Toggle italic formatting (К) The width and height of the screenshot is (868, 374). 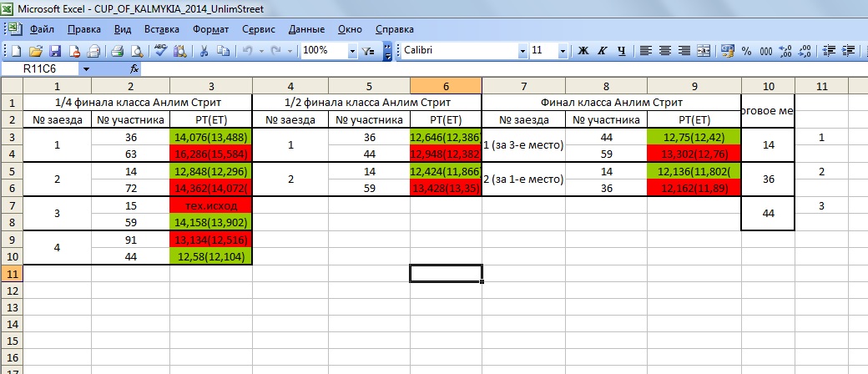603,51
